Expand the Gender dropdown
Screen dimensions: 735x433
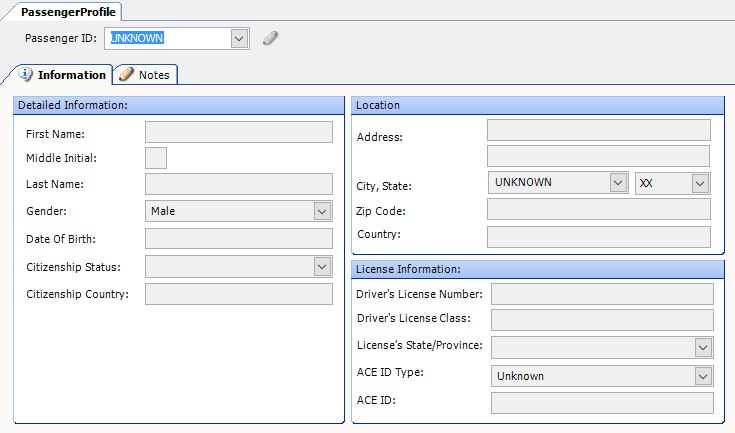pyautogui.click(x=322, y=211)
